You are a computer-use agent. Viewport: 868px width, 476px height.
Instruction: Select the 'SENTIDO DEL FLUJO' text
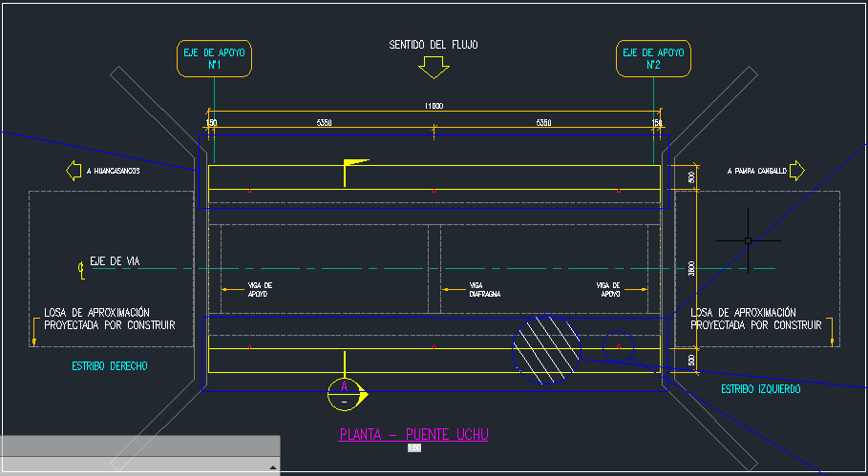click(x=434, y=45)
